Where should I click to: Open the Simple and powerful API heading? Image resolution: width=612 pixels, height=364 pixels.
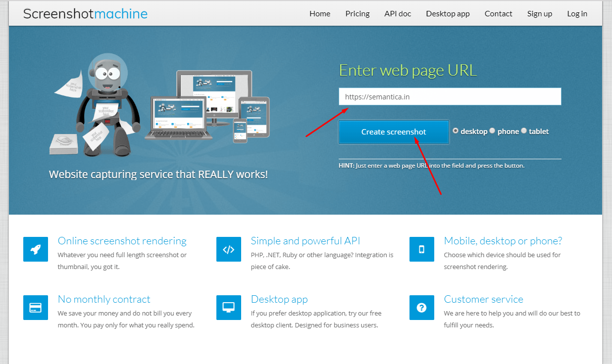click(x=306, y=241)
